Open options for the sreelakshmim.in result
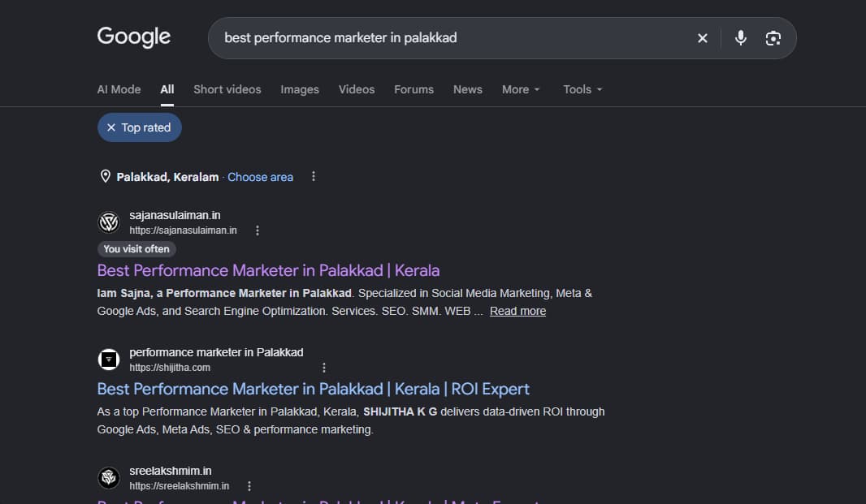 (249, 486)
